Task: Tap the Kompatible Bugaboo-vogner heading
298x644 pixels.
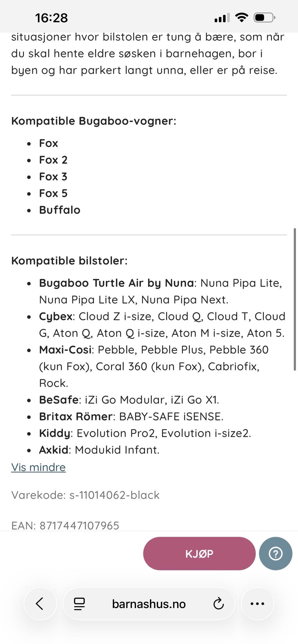Action: coord(93,121)
